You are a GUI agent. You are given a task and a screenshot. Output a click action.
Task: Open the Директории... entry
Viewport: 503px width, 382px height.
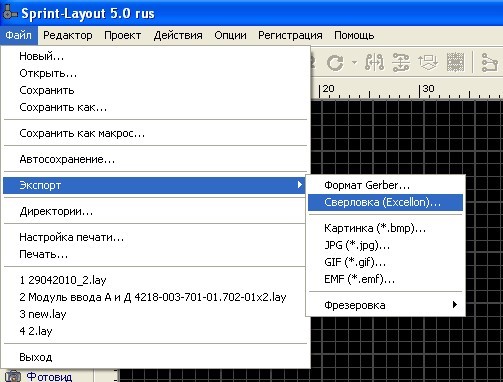[155, 211]
